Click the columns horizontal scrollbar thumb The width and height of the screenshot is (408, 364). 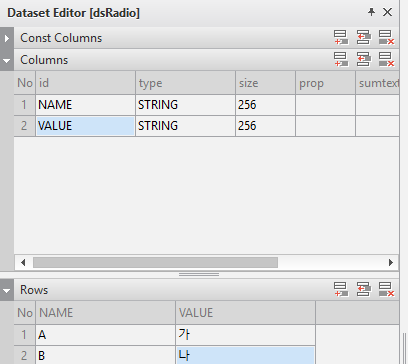[x=155, y=262]
